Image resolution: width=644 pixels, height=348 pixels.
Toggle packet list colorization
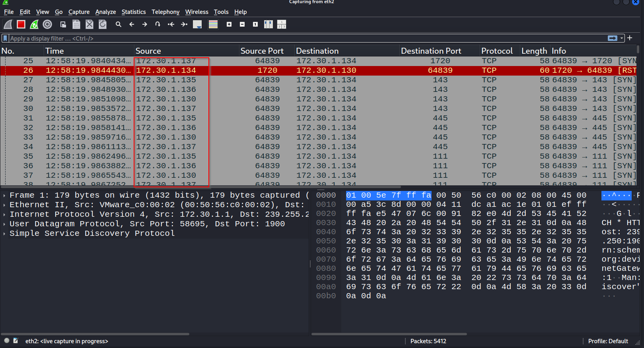(x=213, y=25)
